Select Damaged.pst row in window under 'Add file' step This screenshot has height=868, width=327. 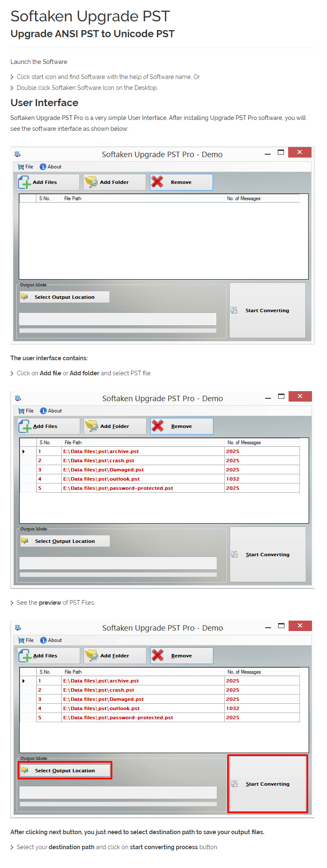[x=160, y=470]
